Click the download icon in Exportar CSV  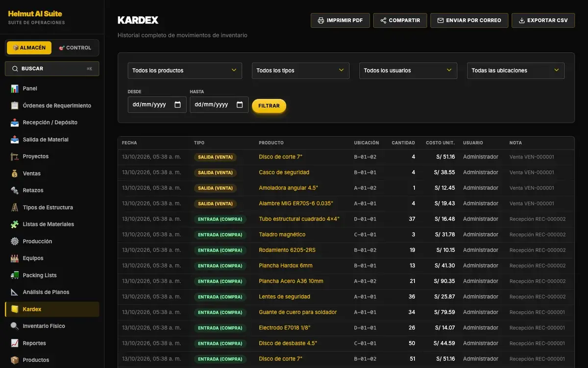pyautogui.click(x=522, y=21)
